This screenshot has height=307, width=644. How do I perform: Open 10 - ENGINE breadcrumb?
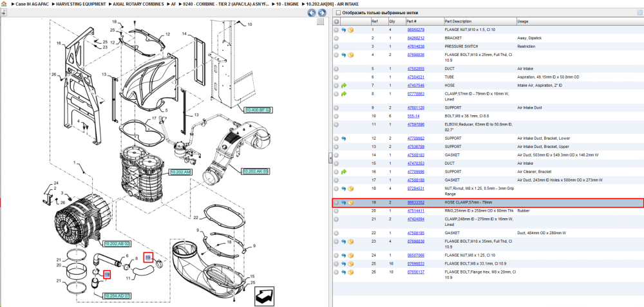(288, 4)
